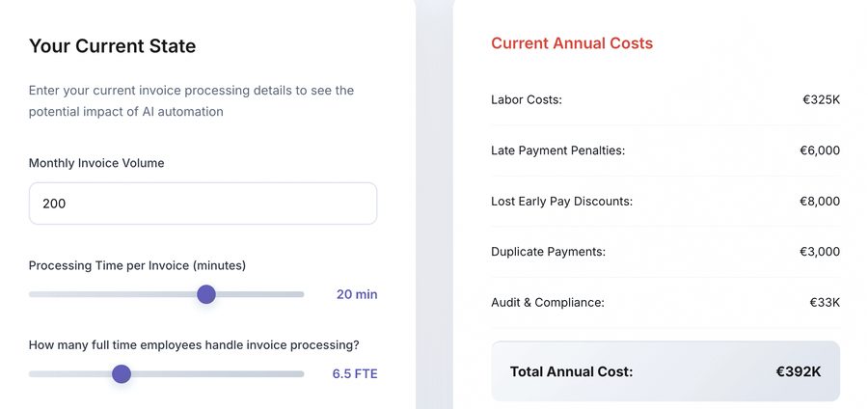Click the Your Current State heading
This screenshot has width=868, height=409.
(x=113, y=46)
